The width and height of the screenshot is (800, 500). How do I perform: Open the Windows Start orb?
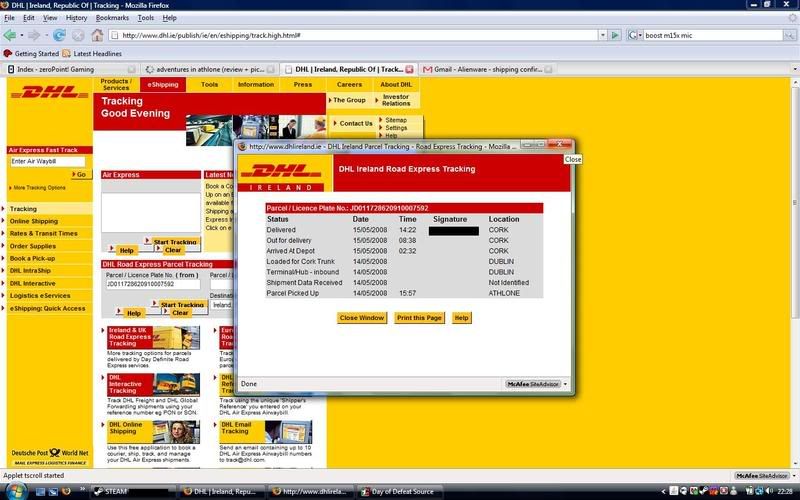(x=15, y=491)
